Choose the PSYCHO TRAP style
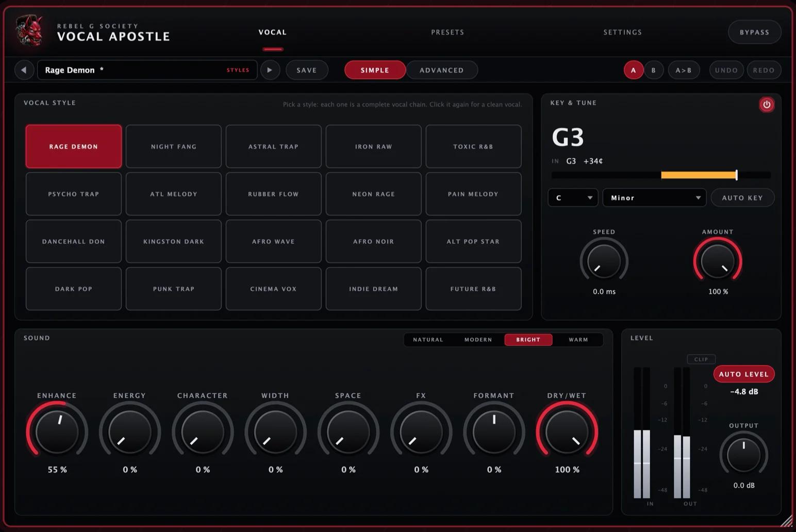The width and height of the screenshot is (796, 532). [x=74, y=194]
